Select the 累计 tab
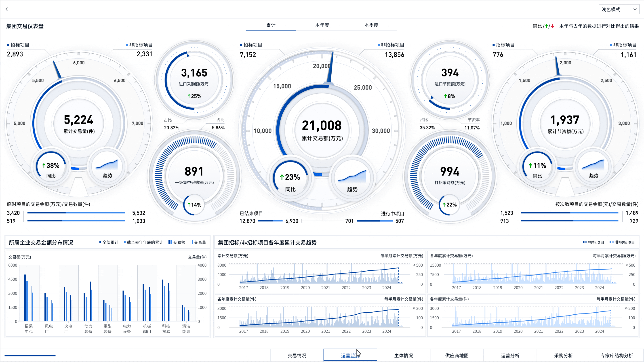 271,25
